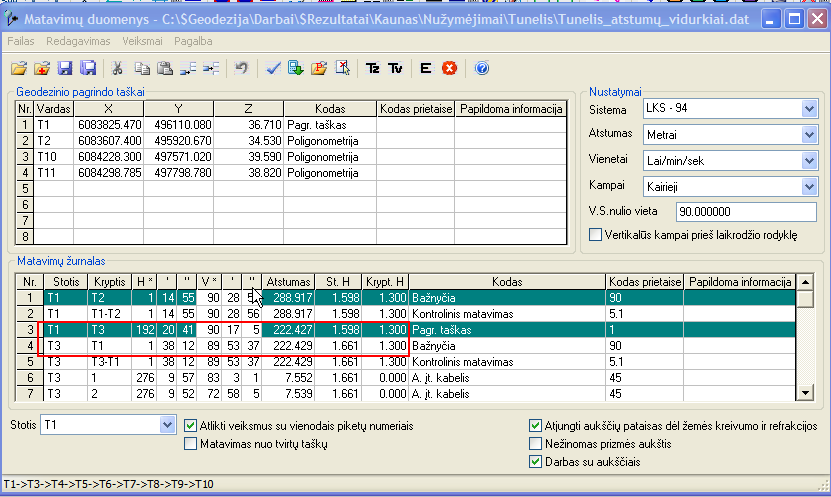This screenshot has width=831, height=497.
Task: Click the Tz toolbar icon
Action: click(x=373, y=68)
